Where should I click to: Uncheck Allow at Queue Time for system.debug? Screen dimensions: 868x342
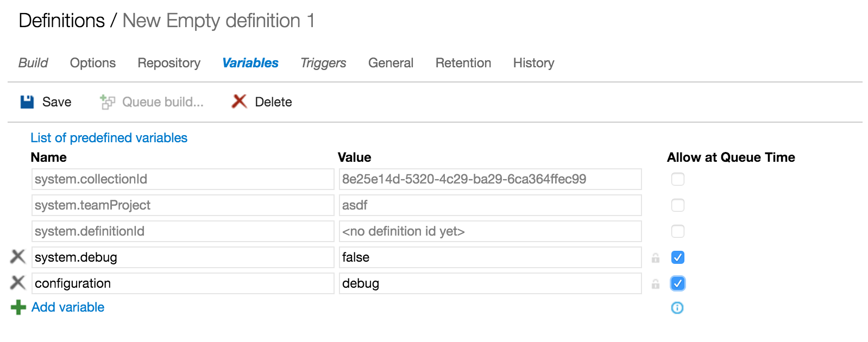[678, 257]
